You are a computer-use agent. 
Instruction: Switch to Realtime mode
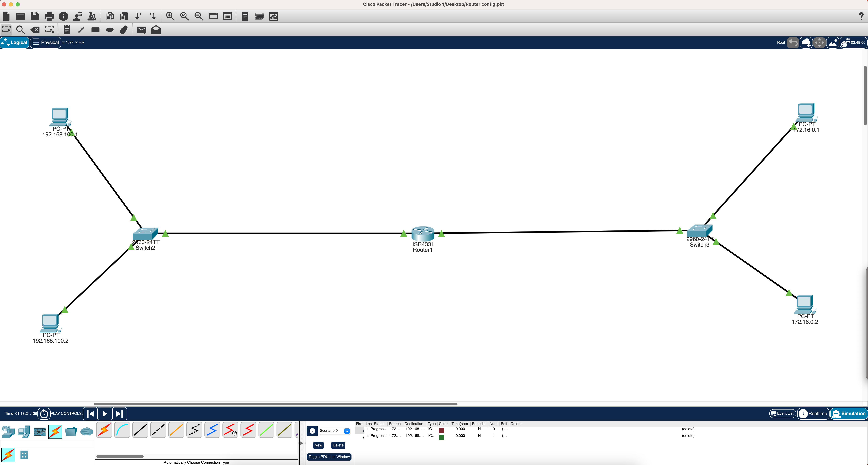click(813, 413)
